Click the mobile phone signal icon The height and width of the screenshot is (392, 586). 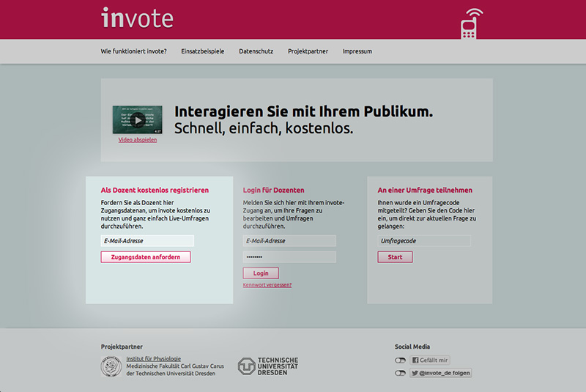click(471, 23)
